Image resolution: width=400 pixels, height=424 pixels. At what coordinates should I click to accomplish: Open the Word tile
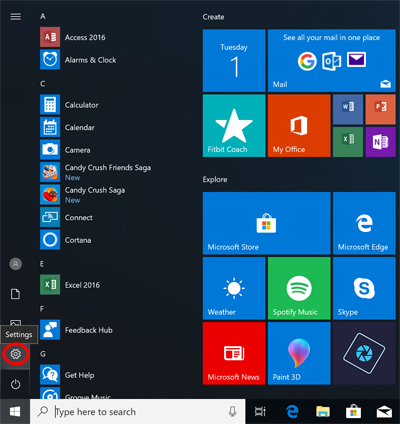coord(348,109)
